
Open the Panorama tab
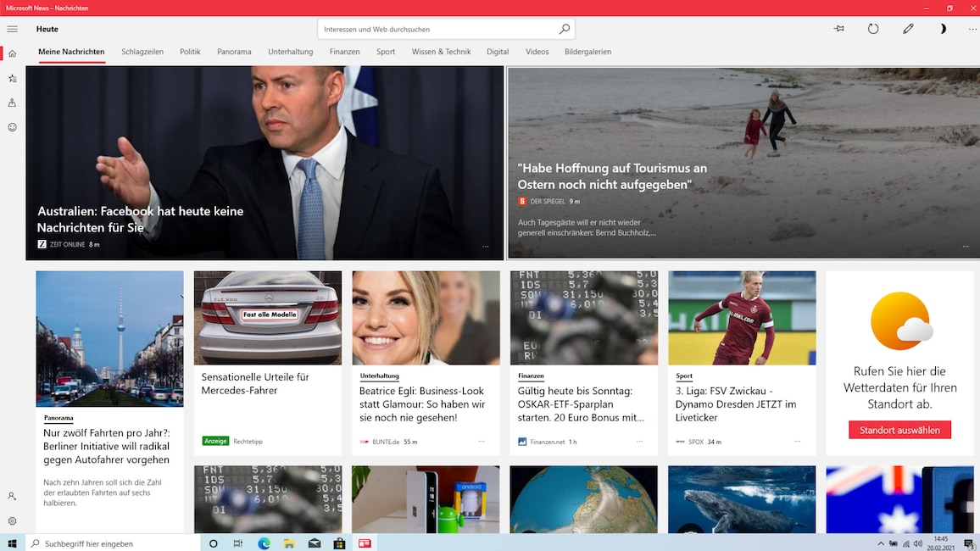click(234, 52)
